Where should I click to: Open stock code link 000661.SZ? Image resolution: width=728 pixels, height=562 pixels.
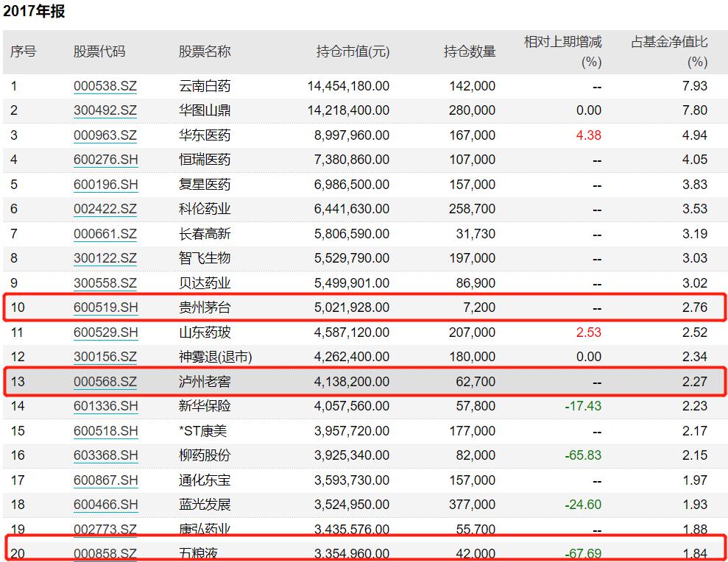105,234
